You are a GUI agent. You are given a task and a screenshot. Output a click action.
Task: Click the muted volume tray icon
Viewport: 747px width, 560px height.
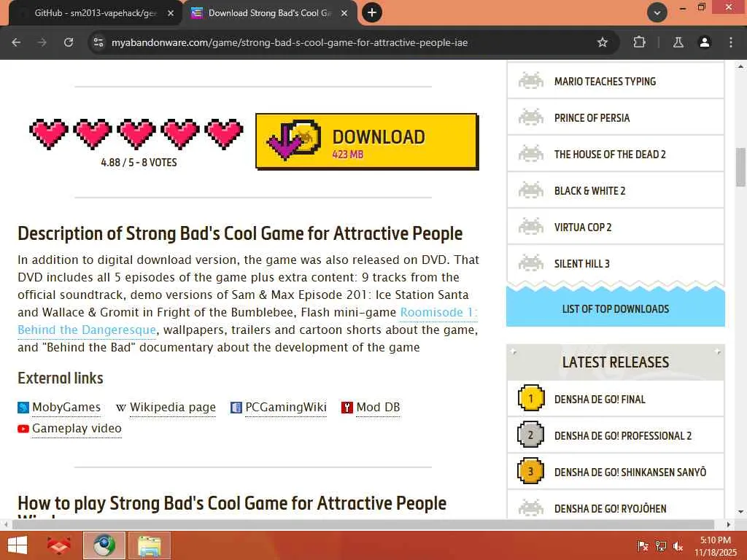(678, 546)
